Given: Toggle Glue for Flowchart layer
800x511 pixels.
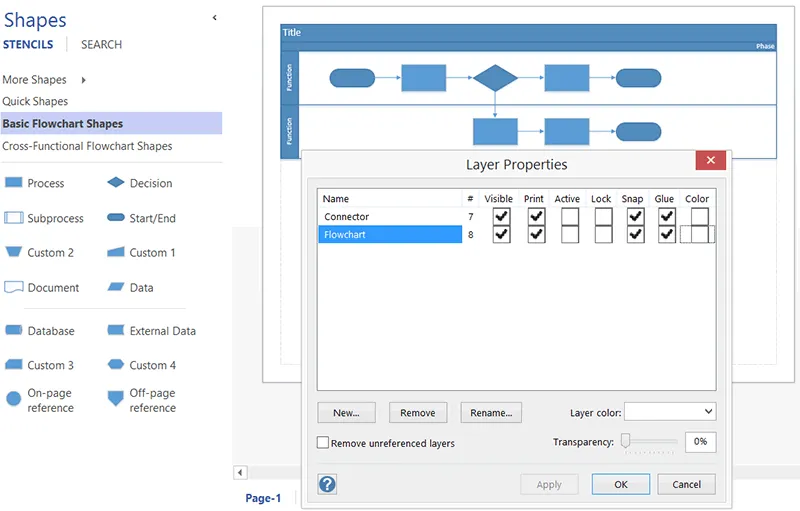Looking at the screenshot, I should tap(667, 235).
